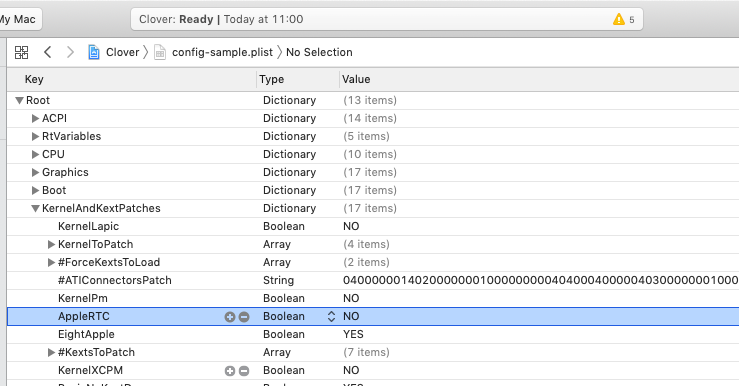Go back using the left chevron
This screenshot has height=386, width=739.
tap(48, 52)
